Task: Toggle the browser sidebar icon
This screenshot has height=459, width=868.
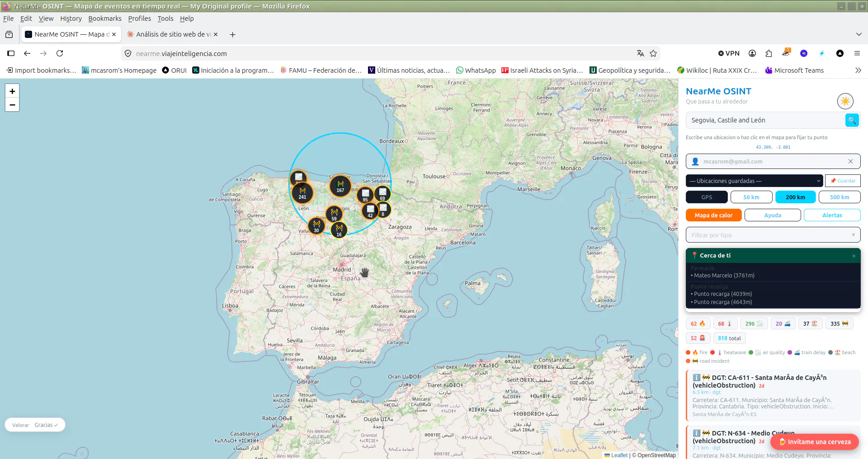Action: pyautogui.click(x=11, y=53)
